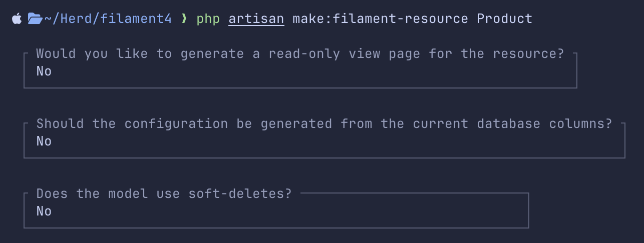Click the green prompt arrow symbol
Image resolution: width=644 pixels, height=243 pixels.
tap(184, 19)
